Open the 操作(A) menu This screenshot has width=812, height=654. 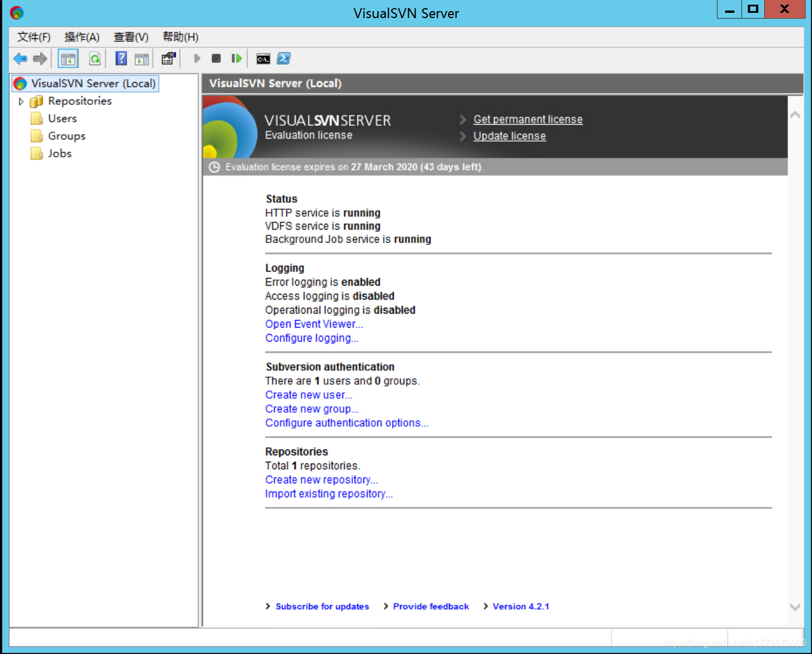(82, 37)
